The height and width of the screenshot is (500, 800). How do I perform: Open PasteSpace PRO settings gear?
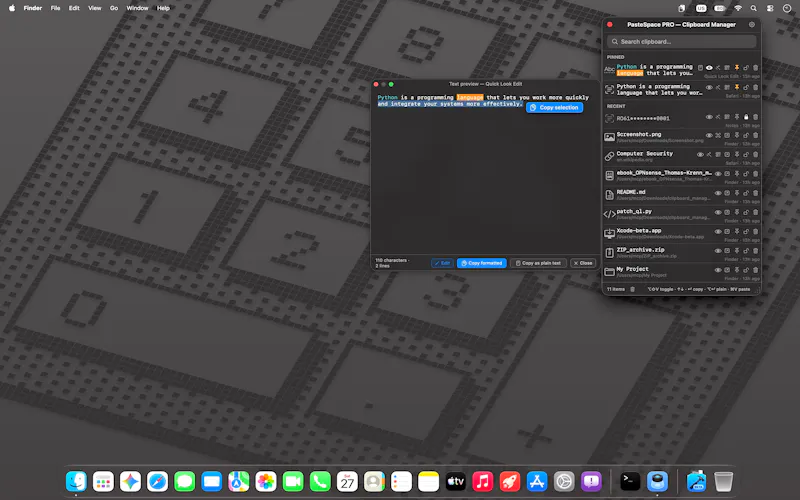click(752, 24)
